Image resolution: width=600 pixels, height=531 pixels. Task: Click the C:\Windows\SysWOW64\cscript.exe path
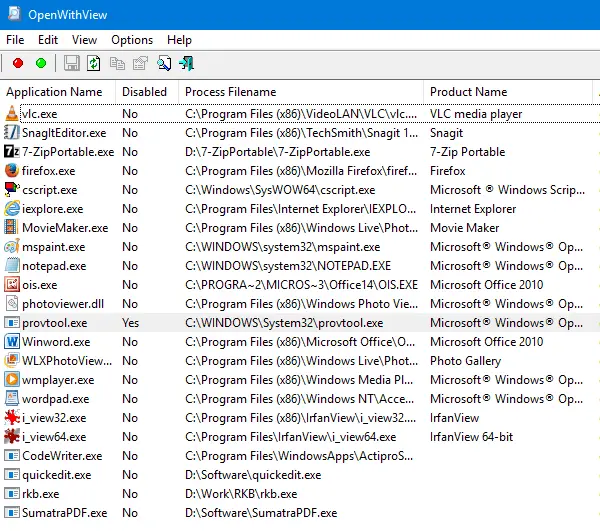point(280,190)
